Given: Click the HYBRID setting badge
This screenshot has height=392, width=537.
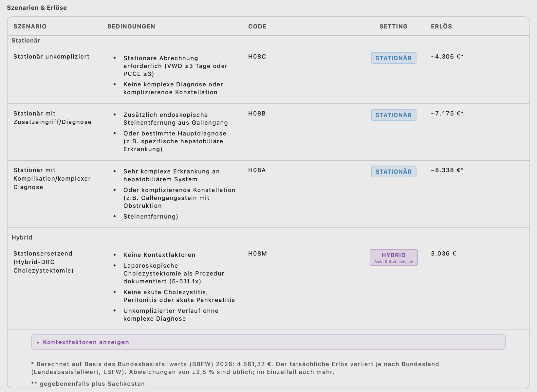Looking at the screenshot, I should 393,258.
